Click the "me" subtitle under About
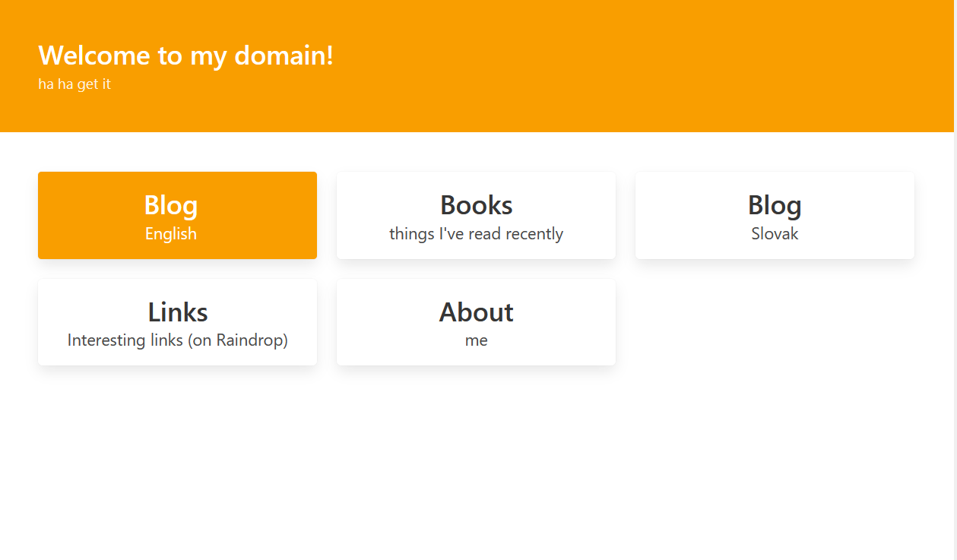Screen dimensions: 957x560 [x=476, y=340]
